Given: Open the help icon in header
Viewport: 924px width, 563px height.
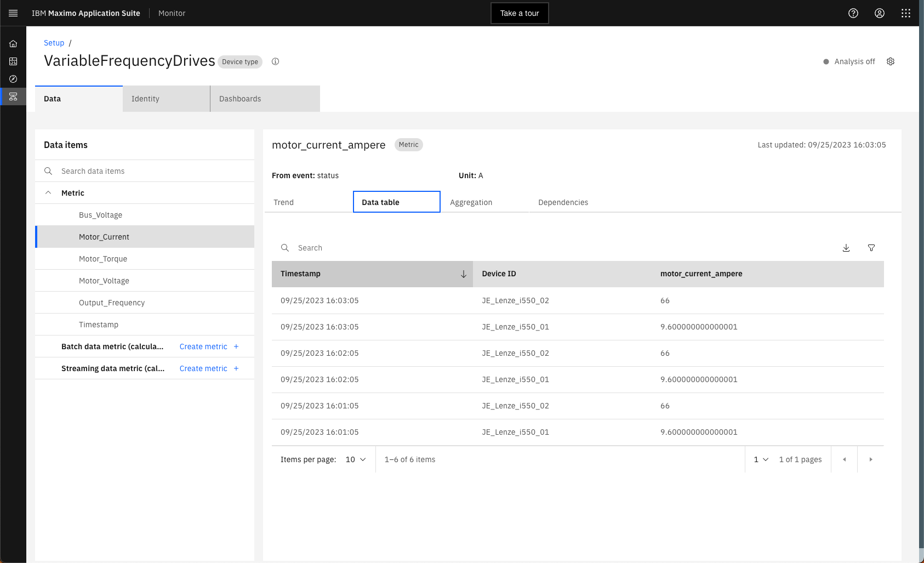Looking at the screenshot, I should tap(853, 13).
